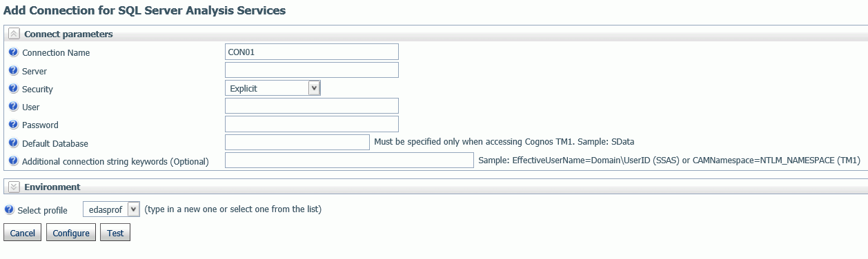Click help icon beside Select profile
The width and height of the screenshot is (868, 259).
click(9, 209)
